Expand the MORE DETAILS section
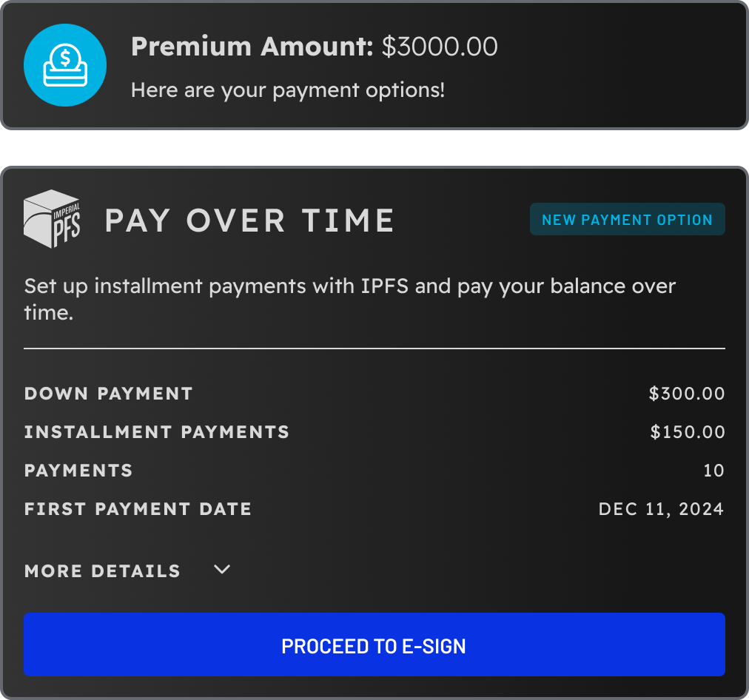The width and height of the screenshot is (749, 700). click(x=102, y=571)
